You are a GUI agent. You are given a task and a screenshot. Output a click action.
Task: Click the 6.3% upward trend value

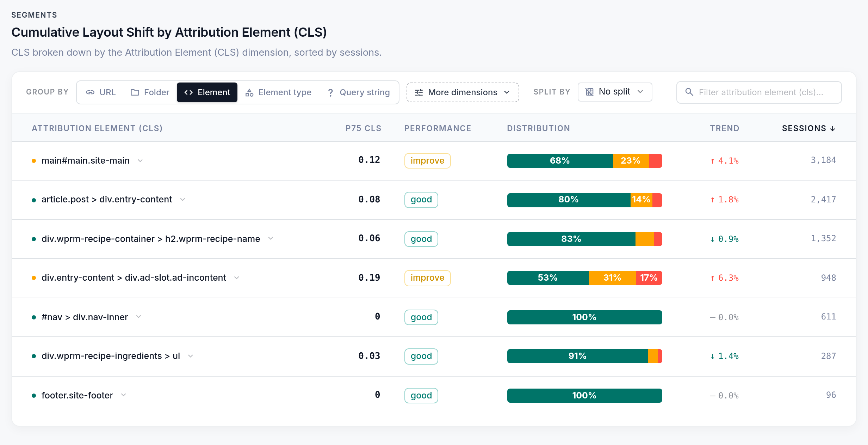click(724, 278)
